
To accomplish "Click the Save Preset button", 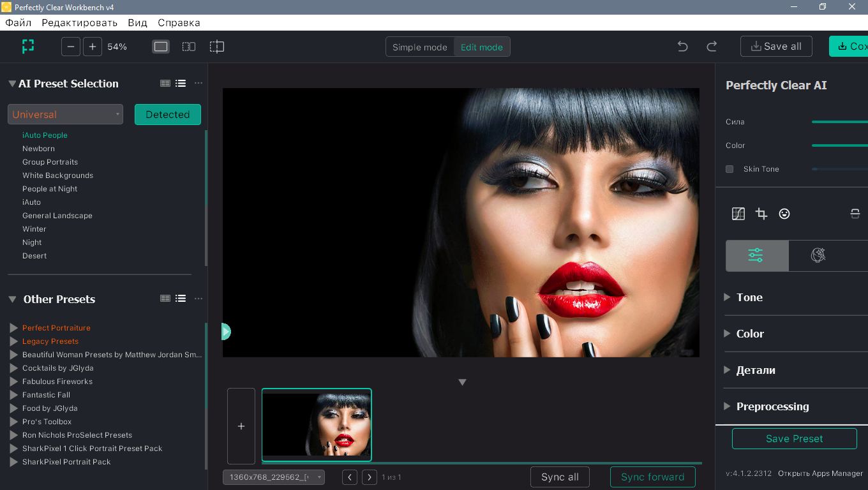I will [795, 439].
